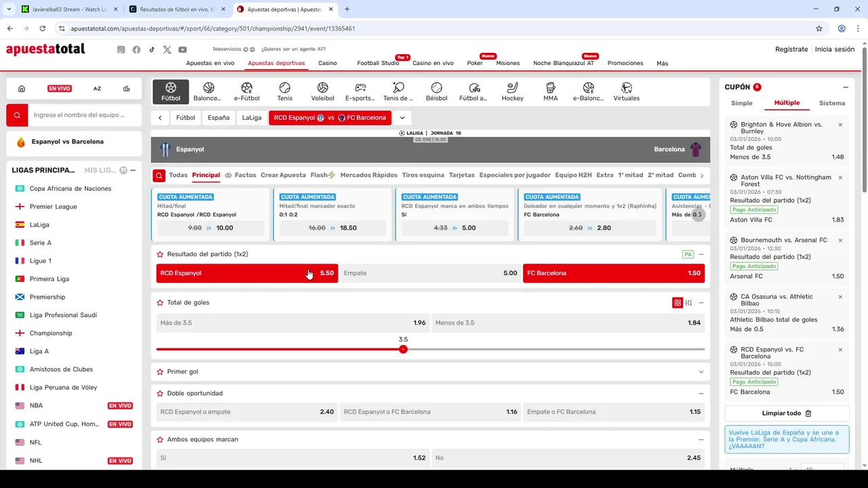The width and height of the screenshot is (868, 488).
Task: Bookmark this page with the star
Action: [819, 28]
